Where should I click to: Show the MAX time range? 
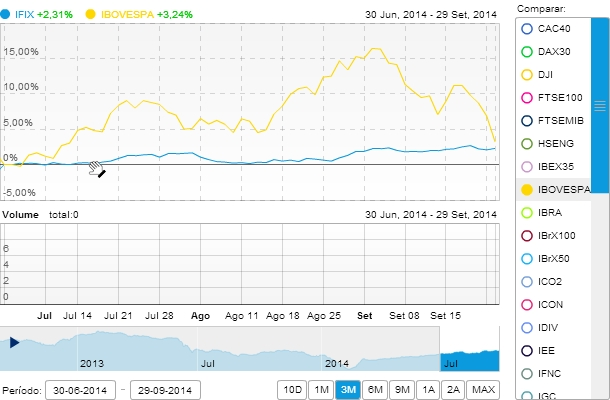point(484,389)
